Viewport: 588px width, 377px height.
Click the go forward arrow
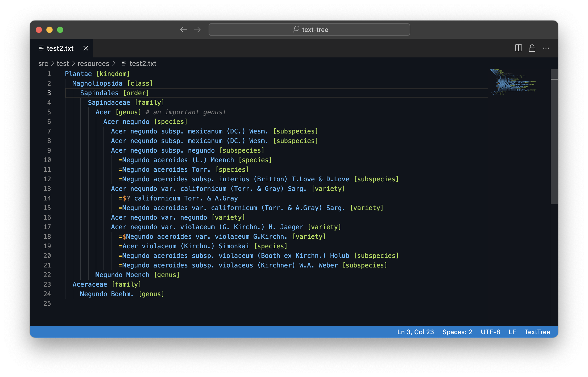197,30
